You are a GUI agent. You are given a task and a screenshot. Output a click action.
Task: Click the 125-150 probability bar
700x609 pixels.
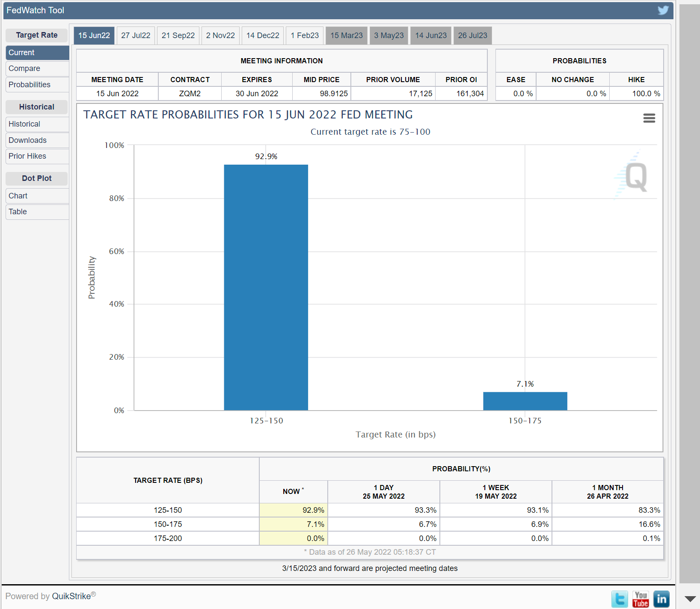tap(266, 287)
